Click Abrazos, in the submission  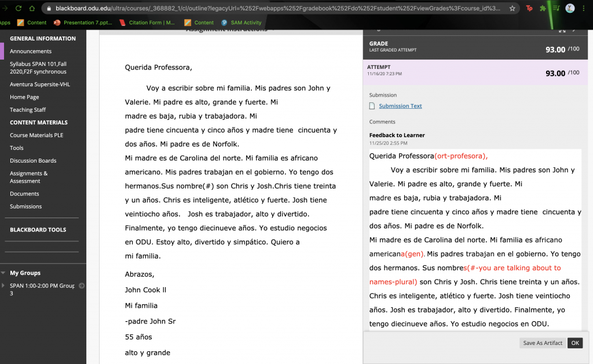[x=140, y=274]
